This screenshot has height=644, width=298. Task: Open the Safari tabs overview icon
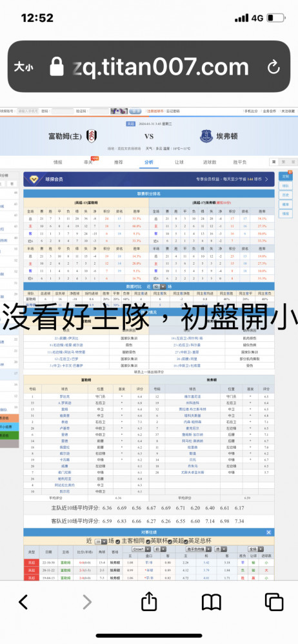click(x=273, y=601)
